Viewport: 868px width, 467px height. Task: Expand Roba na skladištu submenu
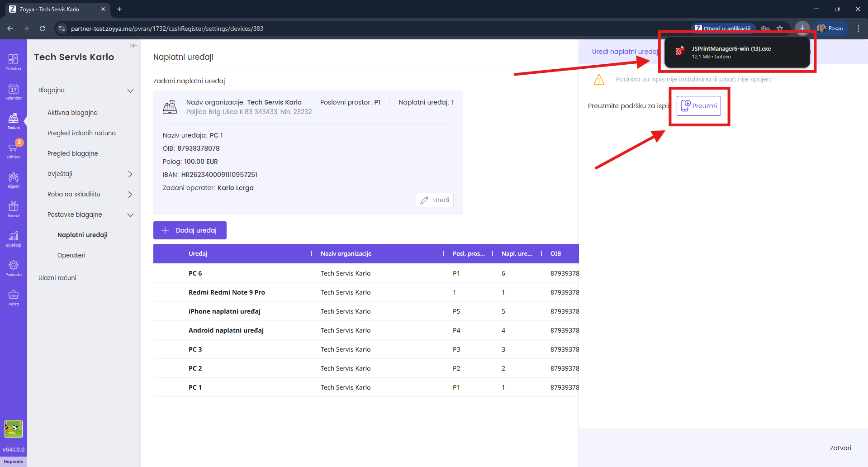click(x=130, y=195)
